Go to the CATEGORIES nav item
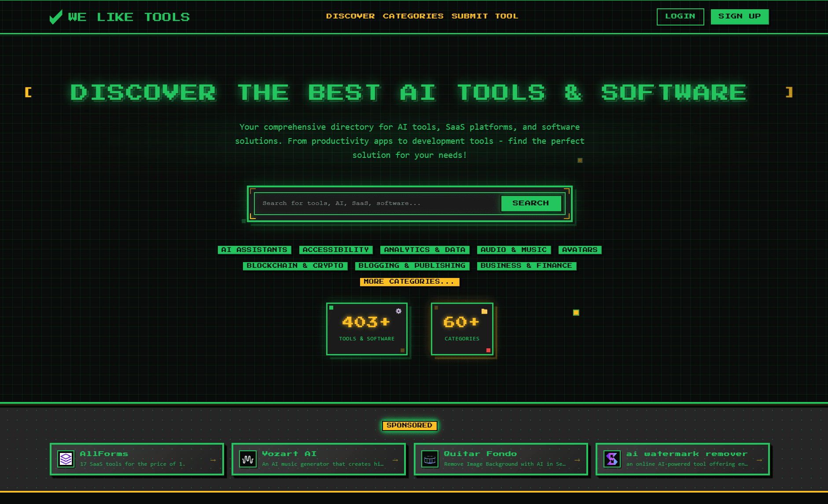This screenshot has width=828, height=504. point(413,16)
